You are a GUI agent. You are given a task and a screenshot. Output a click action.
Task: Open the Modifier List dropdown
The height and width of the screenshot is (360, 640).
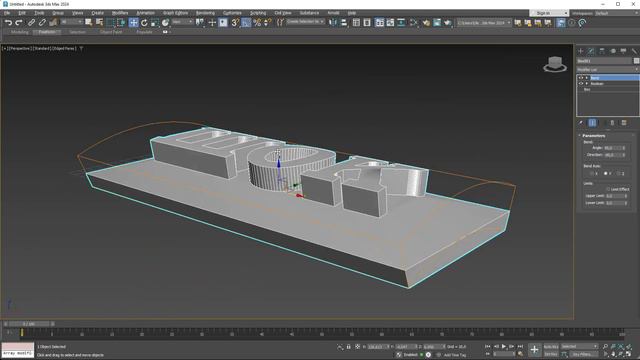click(607, 70)
